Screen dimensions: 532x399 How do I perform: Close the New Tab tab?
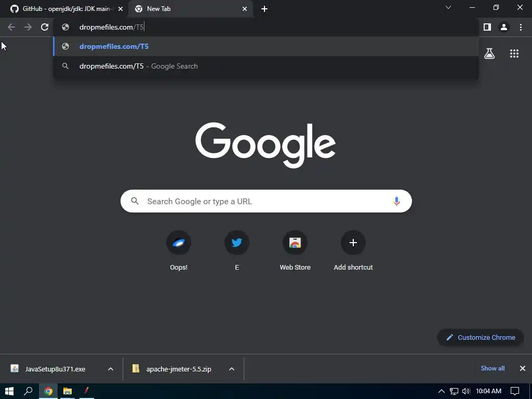[245, 9]
